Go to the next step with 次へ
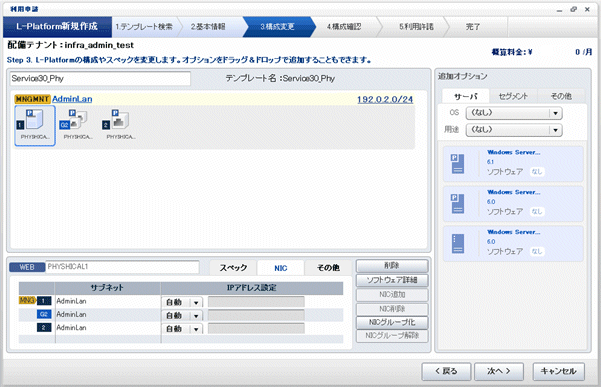 pos(499,371)
